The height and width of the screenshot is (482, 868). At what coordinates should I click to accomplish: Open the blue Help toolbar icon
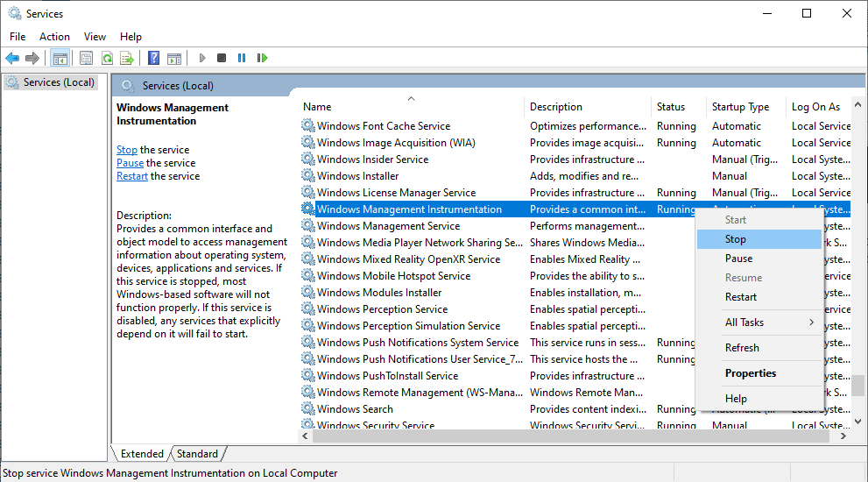[154, 58]
